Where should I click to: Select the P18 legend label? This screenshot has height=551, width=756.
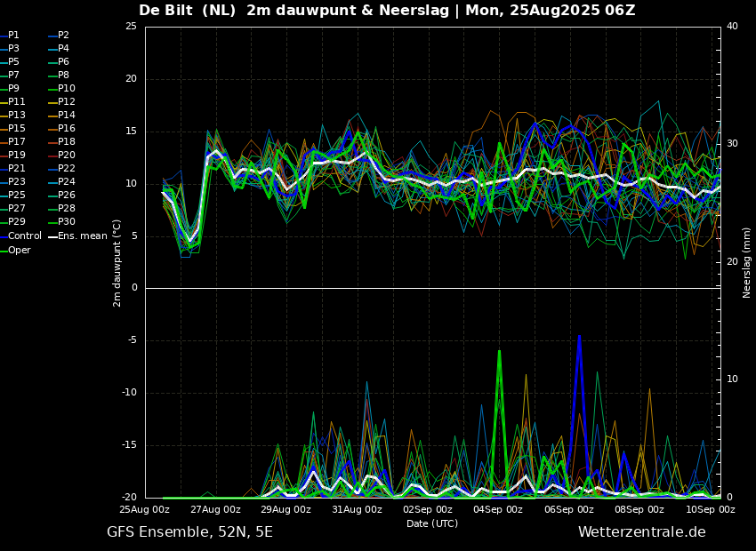67,141
